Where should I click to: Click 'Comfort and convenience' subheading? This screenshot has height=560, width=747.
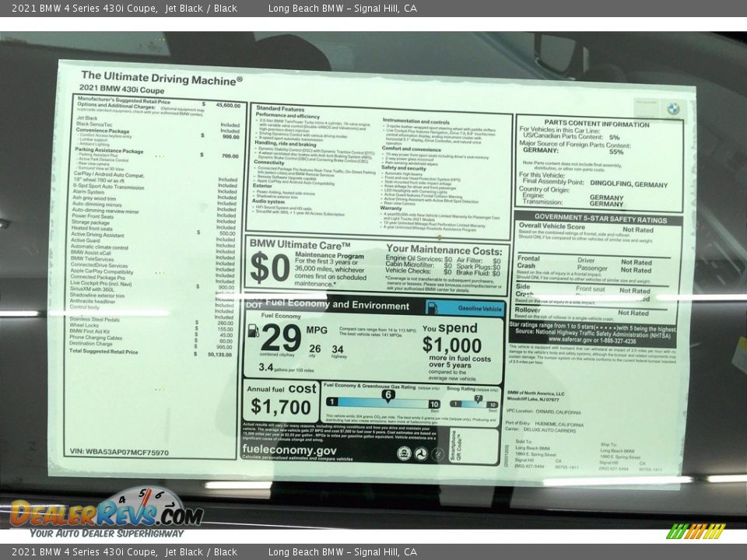(412, 149)
